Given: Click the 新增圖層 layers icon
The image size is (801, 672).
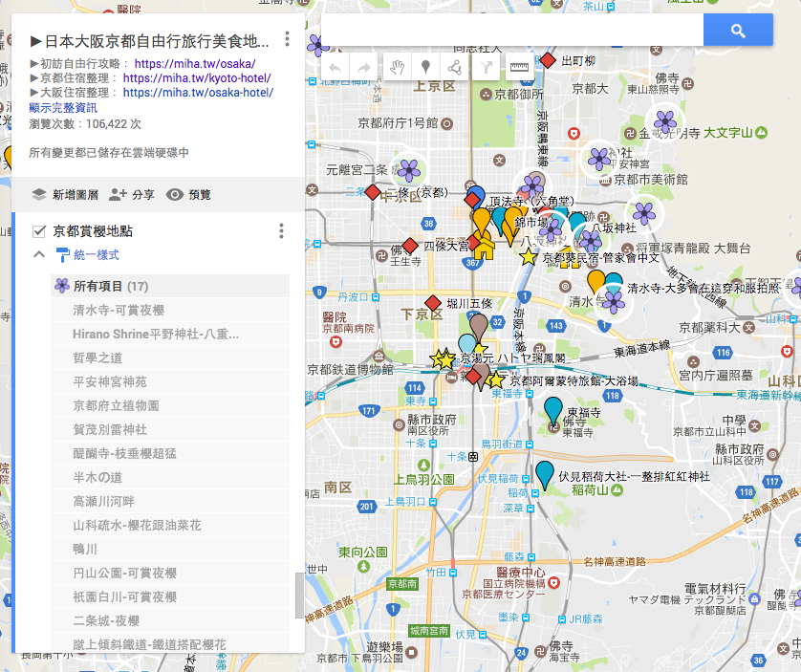Looking at the screenshot, I should [38, 192].
